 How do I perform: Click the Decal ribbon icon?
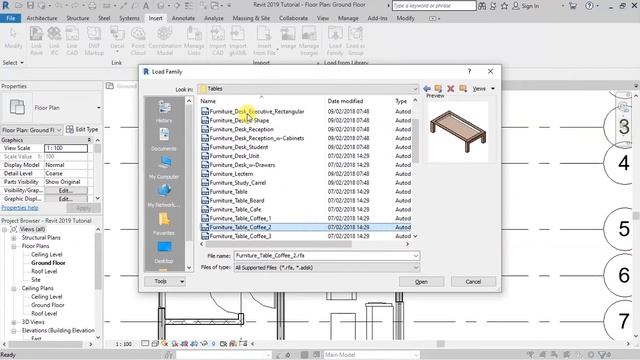pyautogui.click(x=117, y=40)
